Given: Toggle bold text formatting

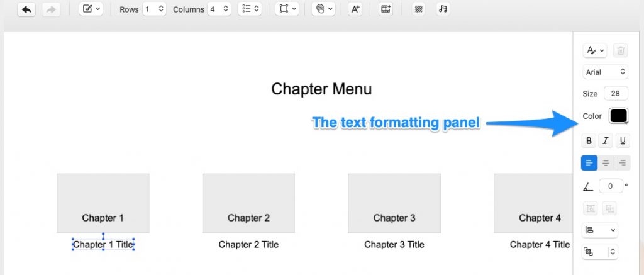Looking at the screenshot, I should click(x=589, y=141).
